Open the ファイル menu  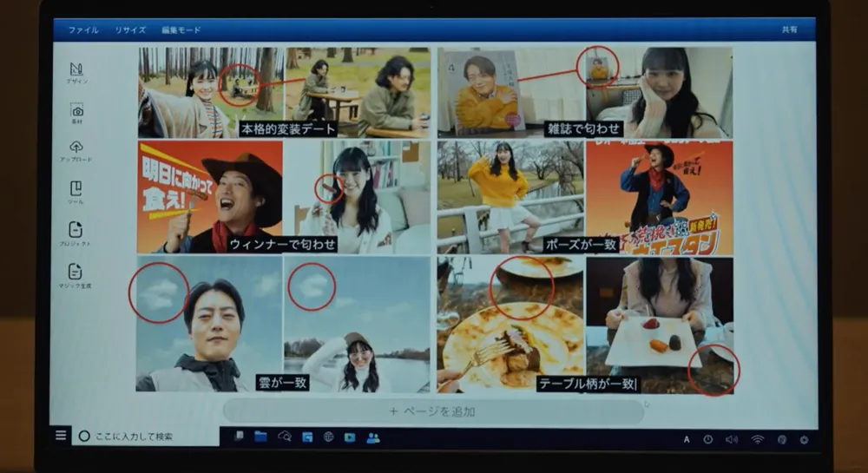tap(83, 30)
